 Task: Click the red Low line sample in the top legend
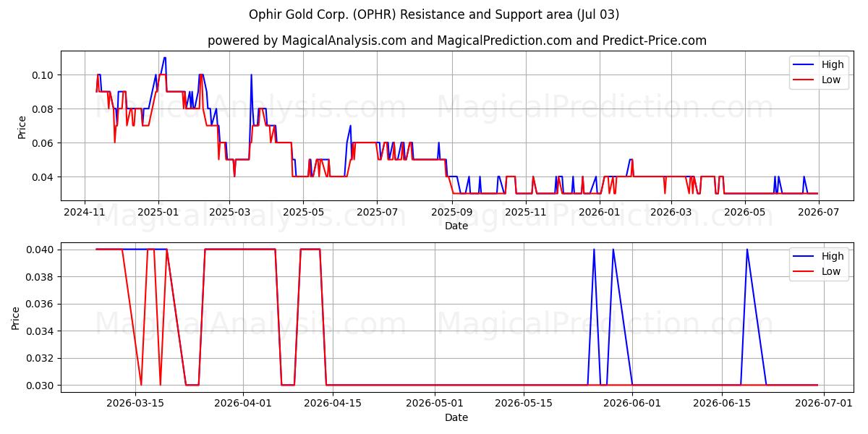pos(804,80)
